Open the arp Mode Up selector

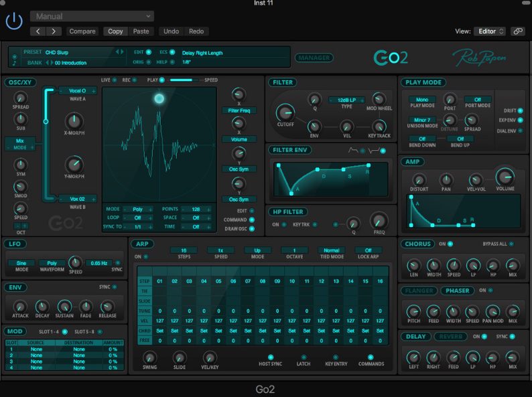[257, 250]
